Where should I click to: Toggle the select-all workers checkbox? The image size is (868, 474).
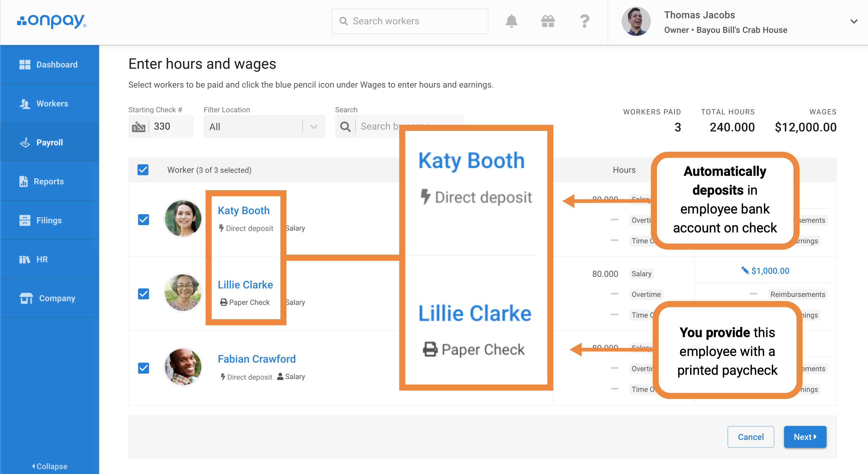(143, 169)
